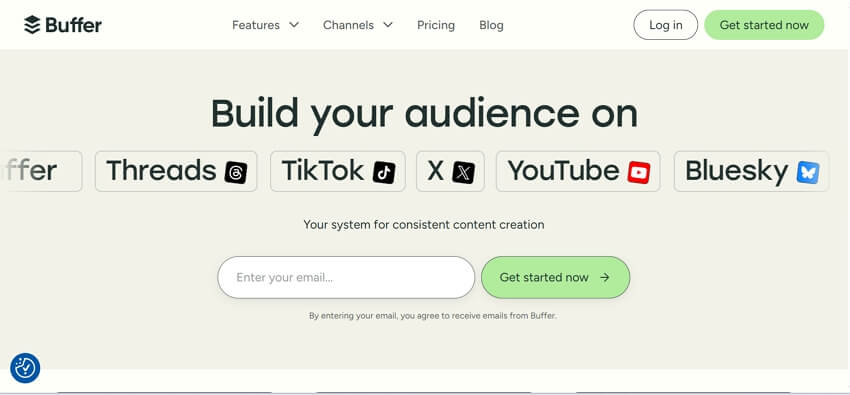Image resolution: width=850 pixels, height=395 pixels.
Task: Select the YouTube channel chip
Action: (x=578, y=171)
